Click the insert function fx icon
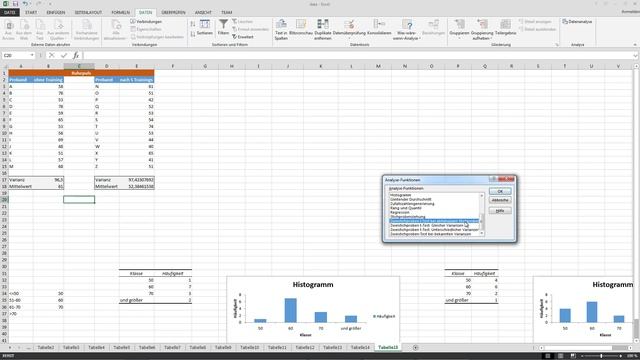This screenshot has width=640, height=360. (x=76, y=55)
